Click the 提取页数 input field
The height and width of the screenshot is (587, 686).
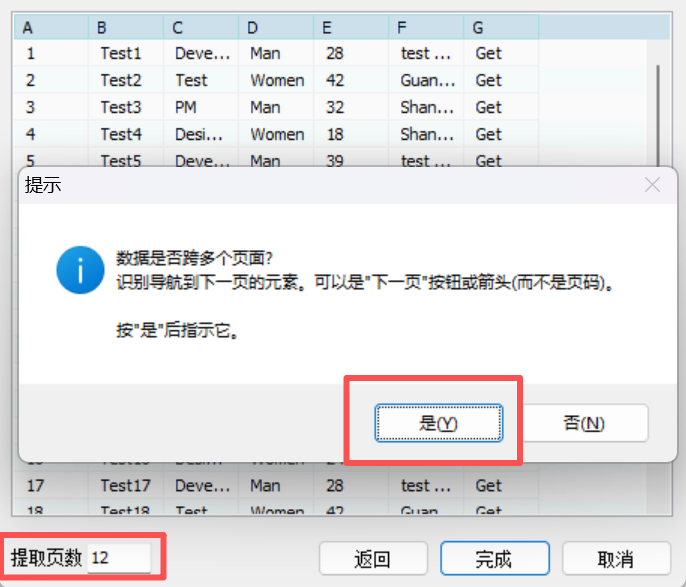[118, 558]
